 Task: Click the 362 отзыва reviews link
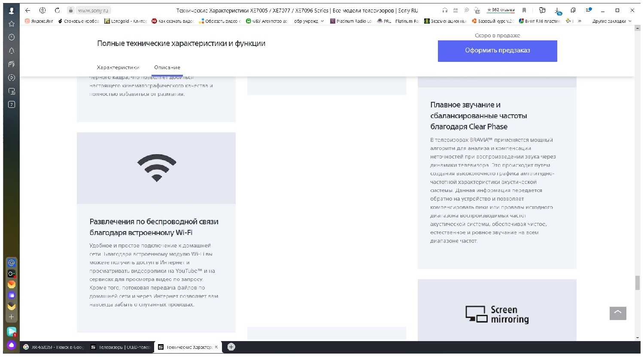point(501,10)
